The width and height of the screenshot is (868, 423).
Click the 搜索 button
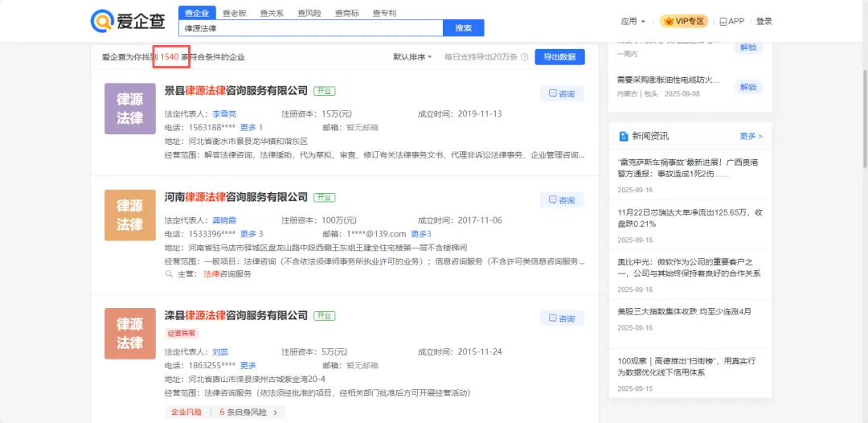tap(464, 27)
